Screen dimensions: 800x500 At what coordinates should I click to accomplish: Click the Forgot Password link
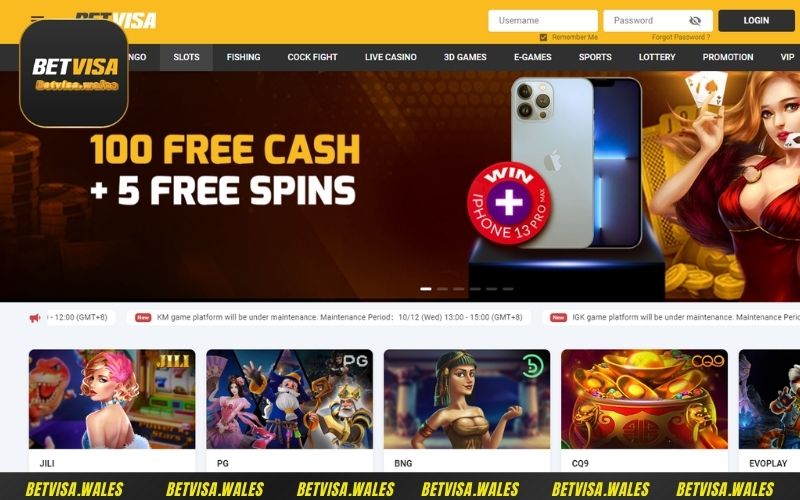(x=681, y=37)
